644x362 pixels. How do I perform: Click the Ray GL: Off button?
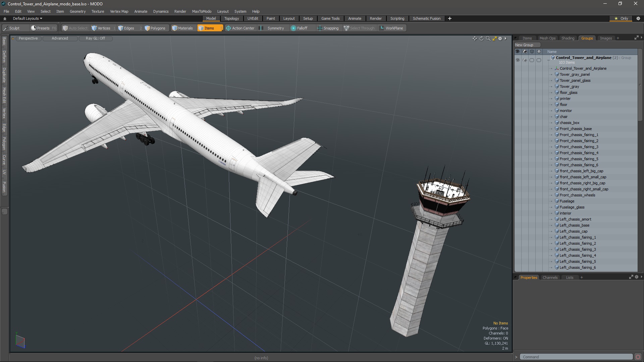tap(95, 38)
